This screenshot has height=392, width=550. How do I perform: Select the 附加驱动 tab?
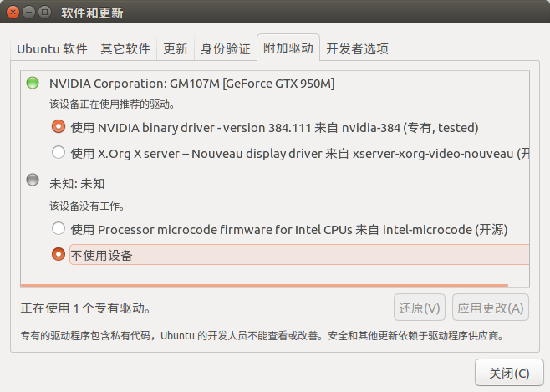point(288,48)
